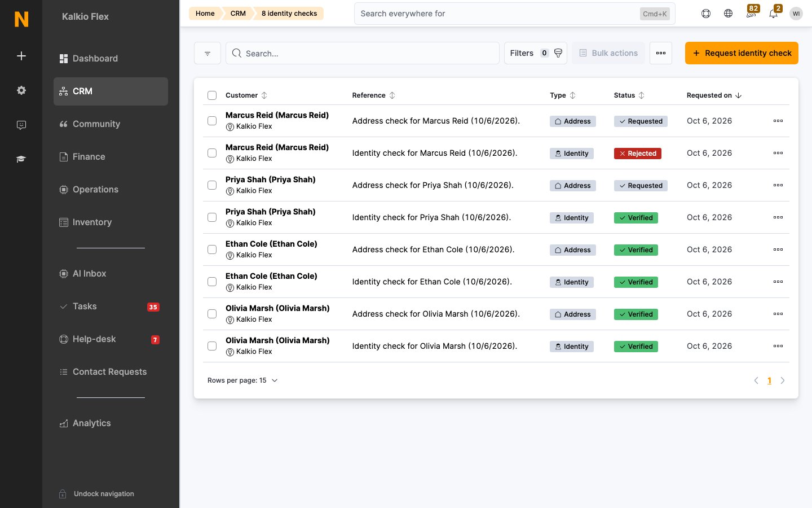The width and height of the screenshot is (812, 508).
Task: Sort table by Customer column
Action: [246, 95]
